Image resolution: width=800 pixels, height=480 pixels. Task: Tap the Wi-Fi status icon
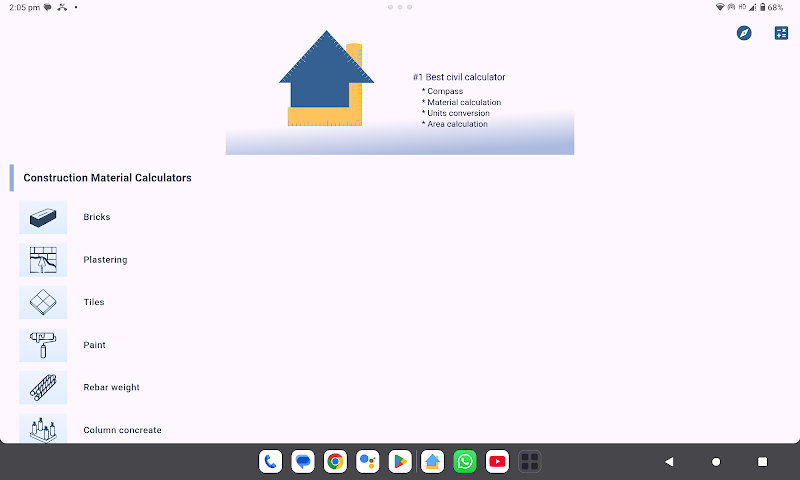720,7
